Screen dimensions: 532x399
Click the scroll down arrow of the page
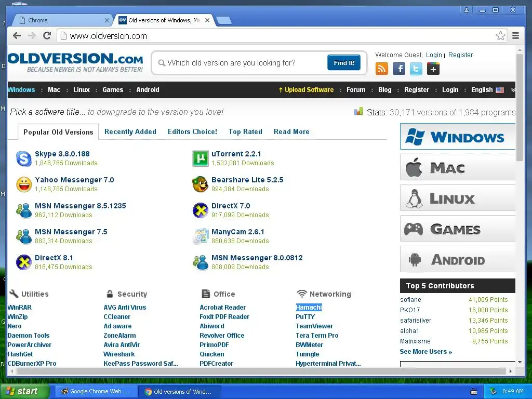pos(520,362)
